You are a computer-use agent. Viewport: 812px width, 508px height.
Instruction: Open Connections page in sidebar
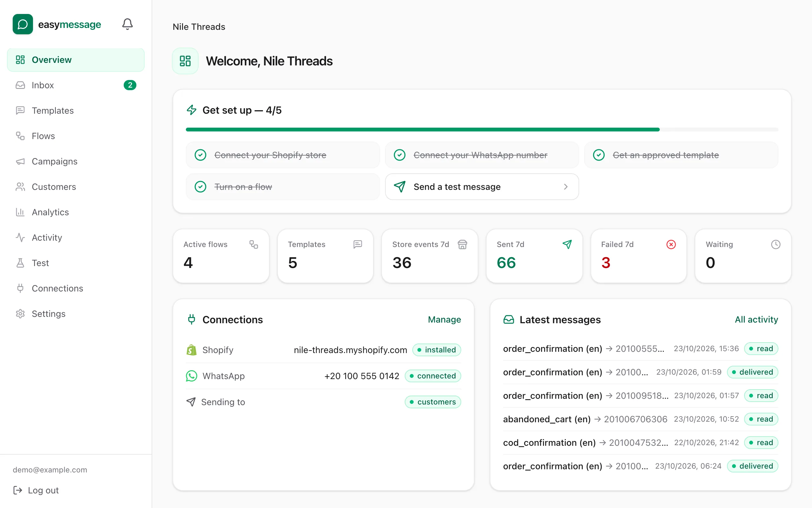coord(76,288)
